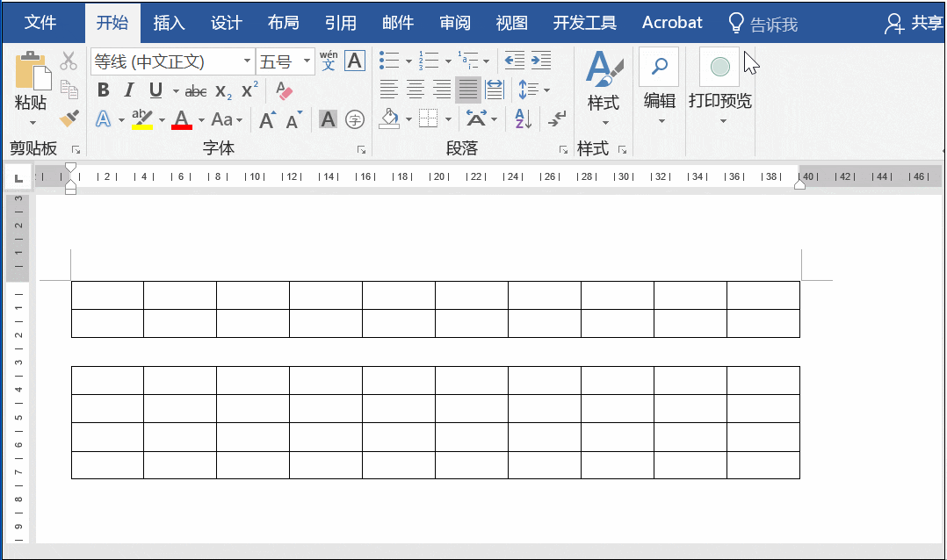Click the Subscript icon
This screenshot has width=947, height=560.
(x=223, y=90)
